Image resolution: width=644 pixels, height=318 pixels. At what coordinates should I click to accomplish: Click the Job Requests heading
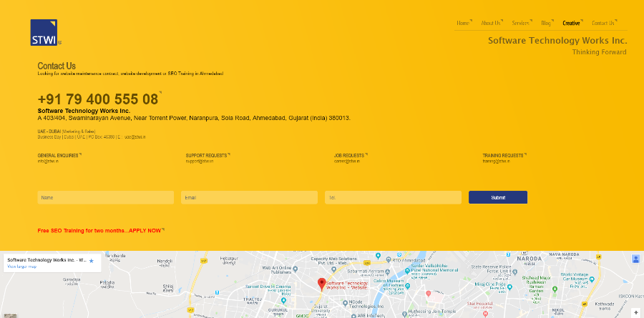(349, 156)
